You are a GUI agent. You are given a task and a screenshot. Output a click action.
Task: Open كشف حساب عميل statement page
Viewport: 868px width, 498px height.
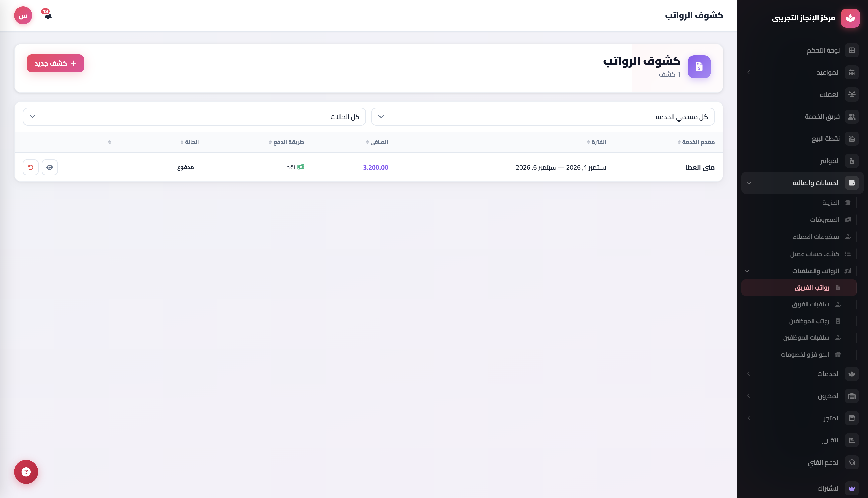(x=799, y=254)
